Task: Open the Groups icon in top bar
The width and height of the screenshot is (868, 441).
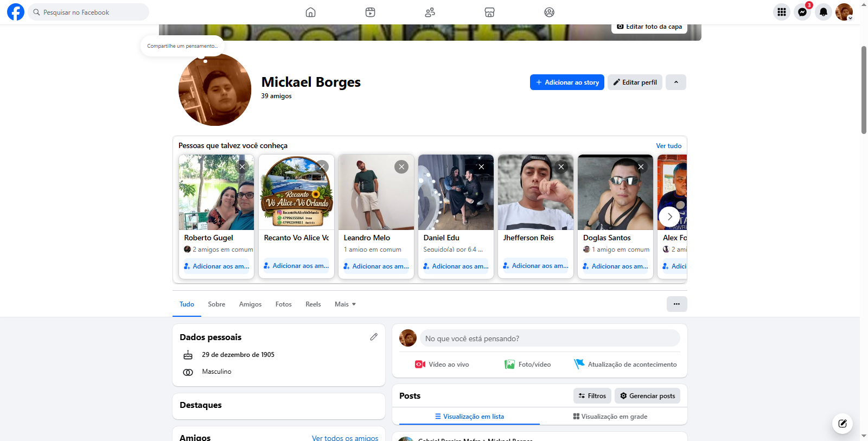Action: point(549,12)
